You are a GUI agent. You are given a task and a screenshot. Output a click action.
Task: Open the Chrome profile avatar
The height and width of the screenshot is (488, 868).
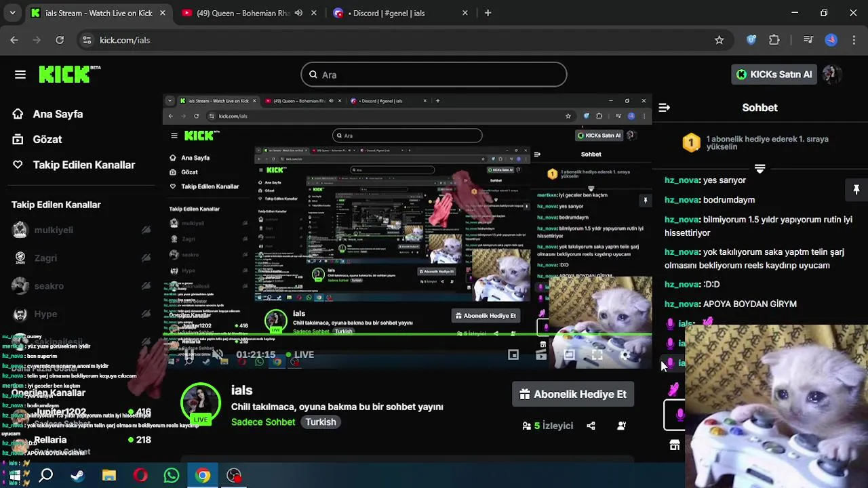pyautogui.click(x=831, y=40)
